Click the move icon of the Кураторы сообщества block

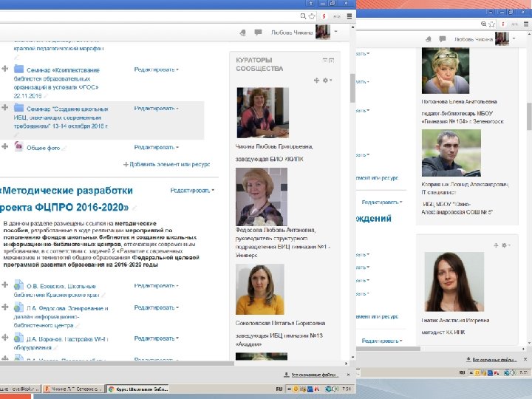(316, 80)
